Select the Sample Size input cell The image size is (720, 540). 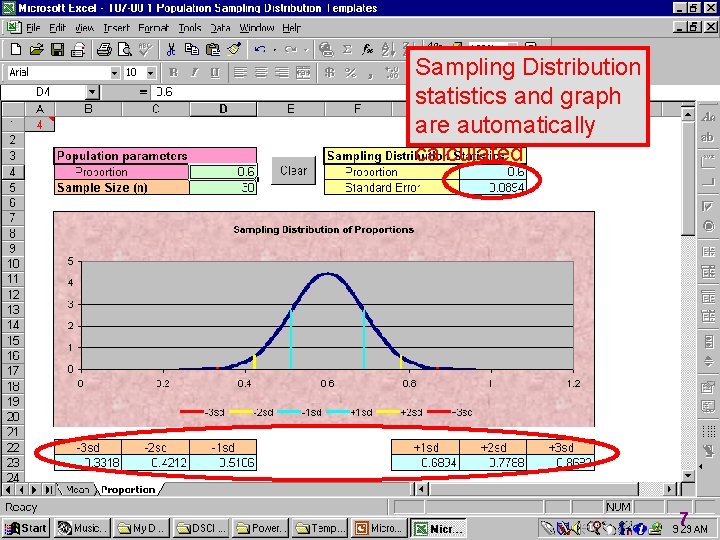coord(223,187)
